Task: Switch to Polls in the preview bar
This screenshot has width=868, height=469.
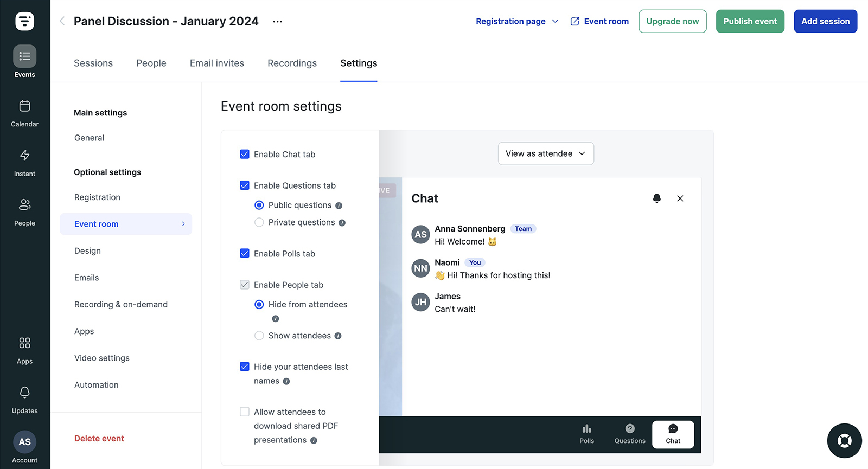Action: click(x=586, y=434)
